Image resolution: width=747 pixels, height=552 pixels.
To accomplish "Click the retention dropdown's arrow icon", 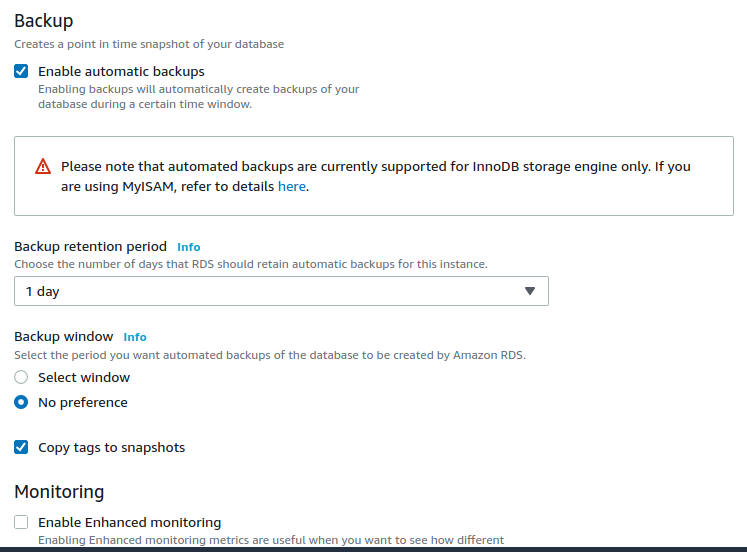I will [530, 291].
